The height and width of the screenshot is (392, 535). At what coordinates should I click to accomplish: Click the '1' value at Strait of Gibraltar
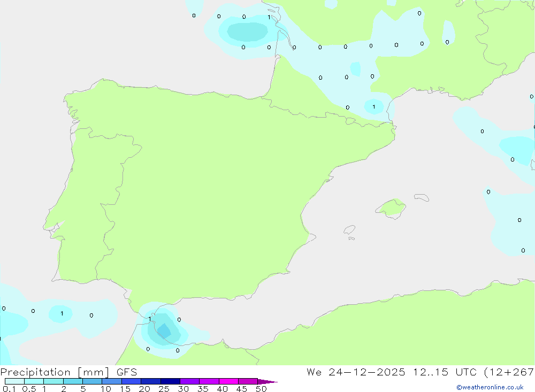[x=150, y=319]
